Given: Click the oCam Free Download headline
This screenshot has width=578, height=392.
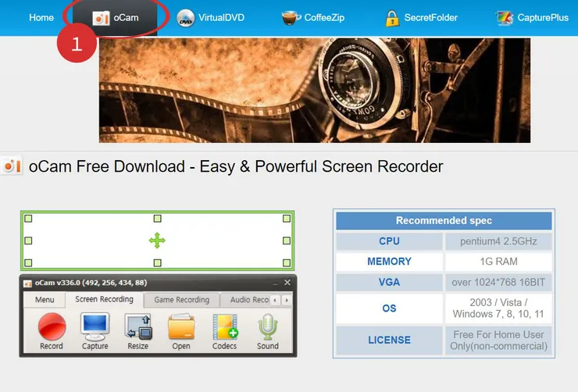Looking at the screenshot, I should pyautogui.click(x=236, y=166).
